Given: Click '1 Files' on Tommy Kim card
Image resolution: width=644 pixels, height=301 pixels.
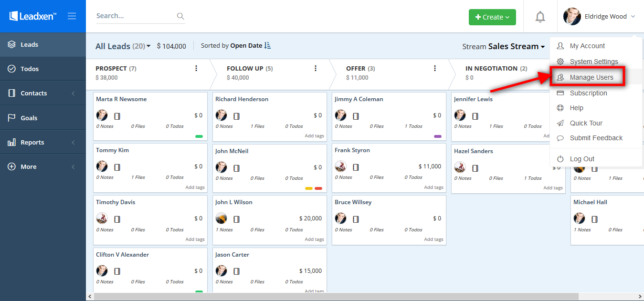Looking at the screenshot, I should pyautogui.click(x=138, y=177).
